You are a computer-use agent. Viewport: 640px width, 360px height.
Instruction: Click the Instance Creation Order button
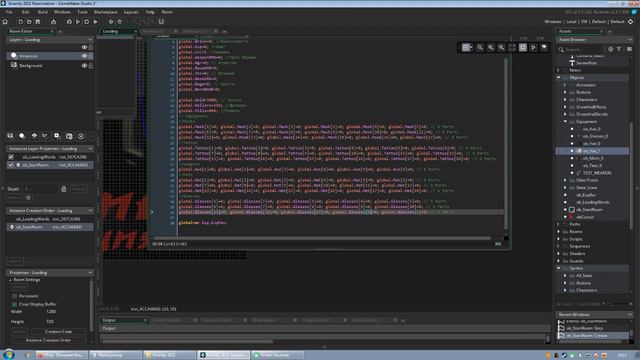(x=48, y=340)
